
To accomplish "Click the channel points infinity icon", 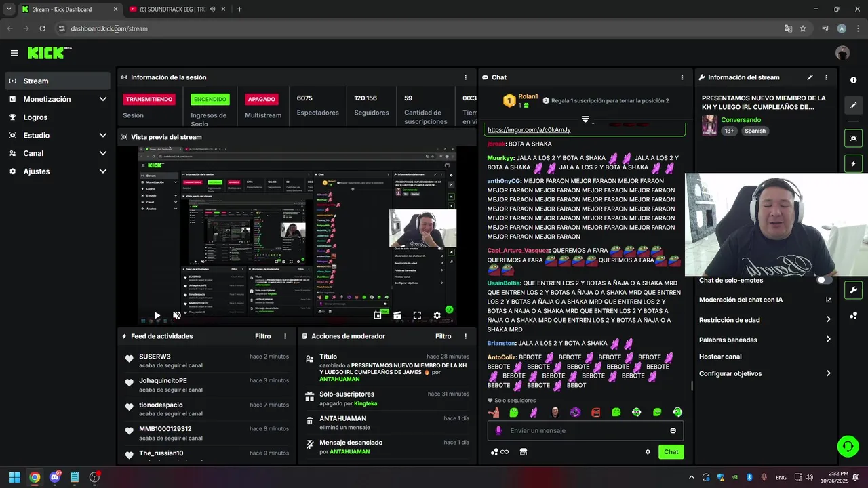I will tap(500, 452).
